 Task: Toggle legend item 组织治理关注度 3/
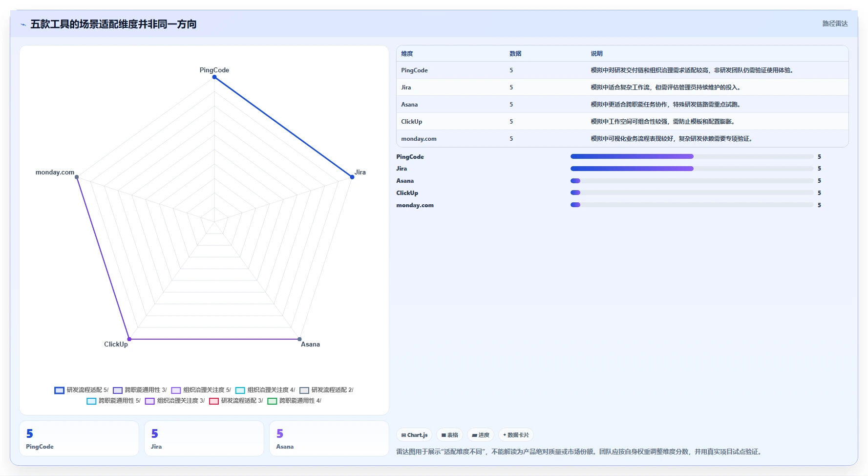click(175, 401)
